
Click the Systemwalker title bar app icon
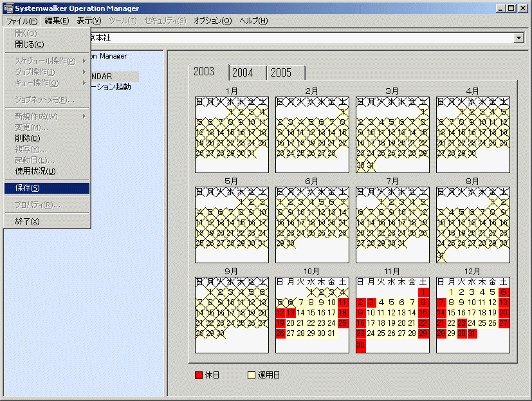pyautogui.click(x=8, y=8)
